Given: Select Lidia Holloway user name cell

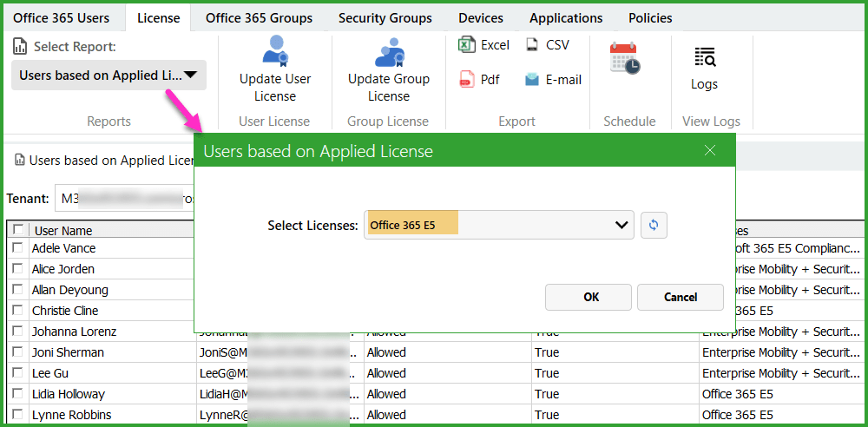Looking at the screenshot, I should point(112,394).
